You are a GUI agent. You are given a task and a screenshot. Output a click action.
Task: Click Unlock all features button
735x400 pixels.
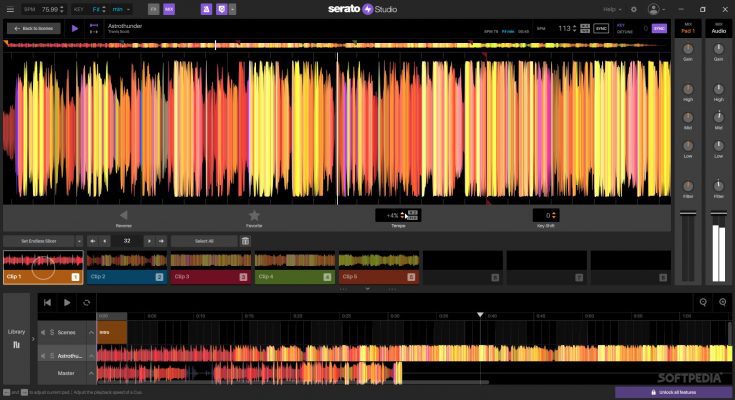[x=673, y=392]
